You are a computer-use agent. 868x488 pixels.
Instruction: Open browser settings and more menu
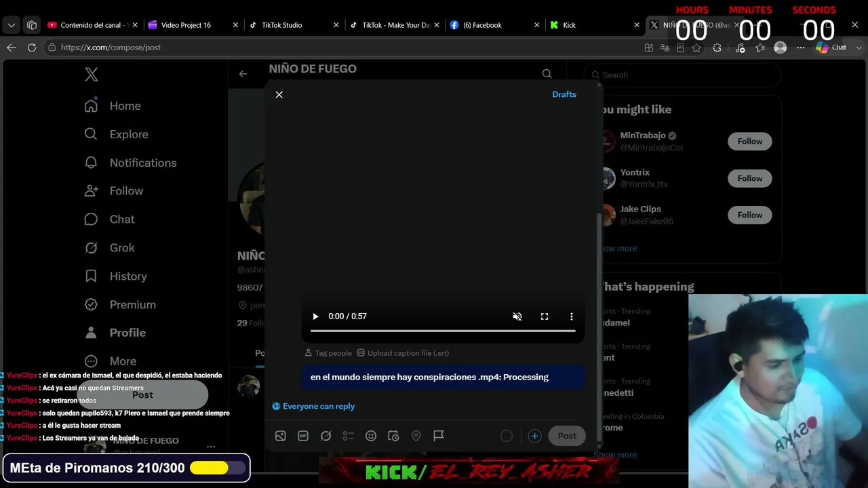tap(801, 47)
